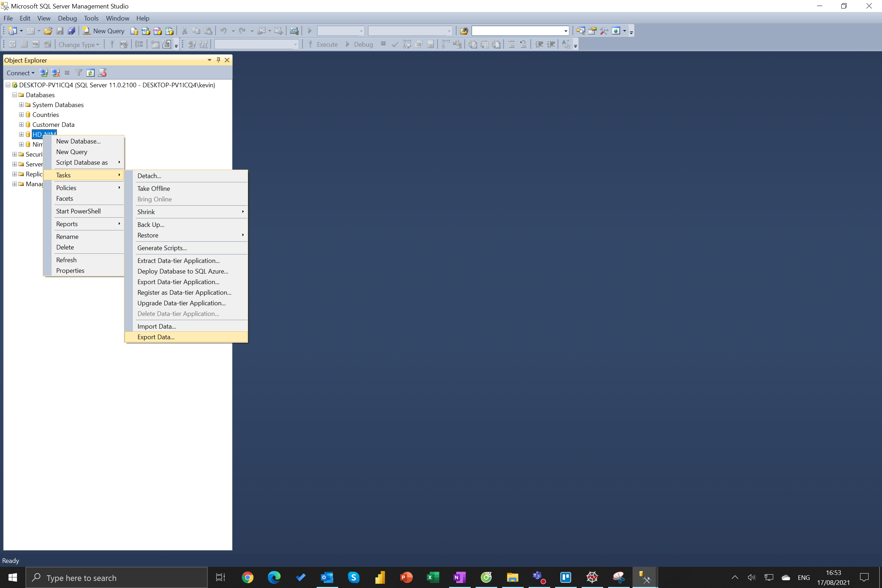Open Excel from the taskbar
The width and height of the screenshot is (882, 588).
pyautogui.click(x=433, y=577)
